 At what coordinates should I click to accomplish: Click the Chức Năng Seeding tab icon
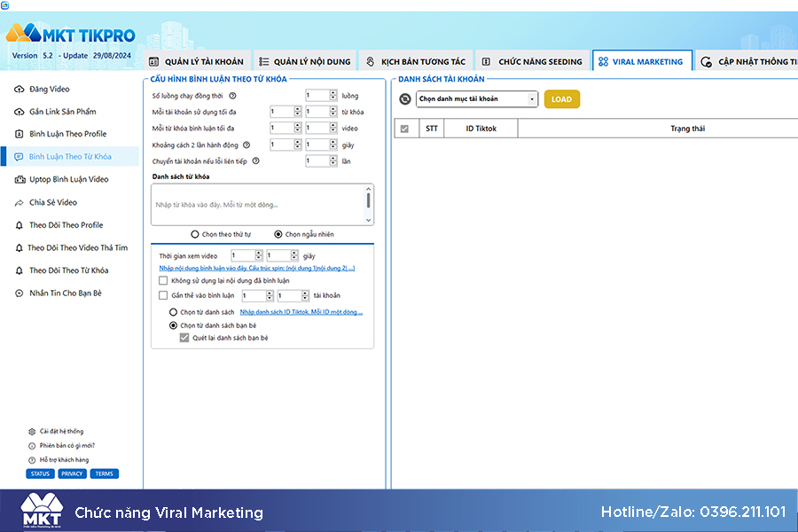point(486,61)
